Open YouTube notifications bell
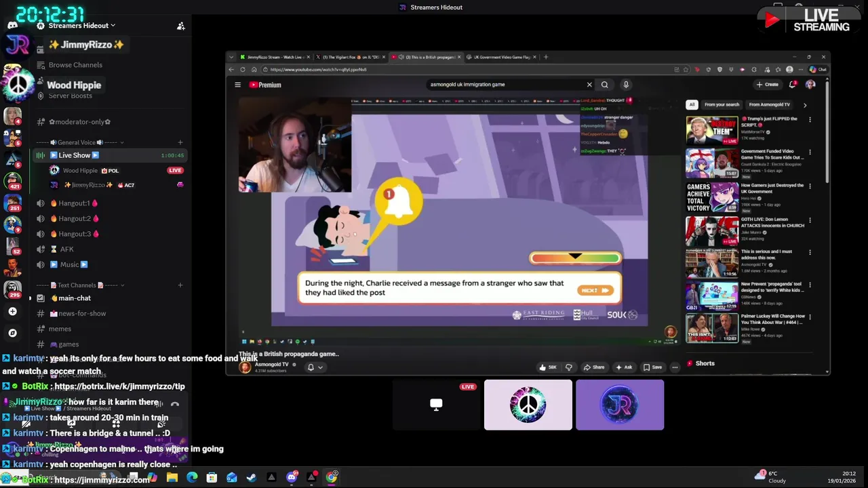The height and width of the screenshot is (488, 868). (x=792, y=85)
